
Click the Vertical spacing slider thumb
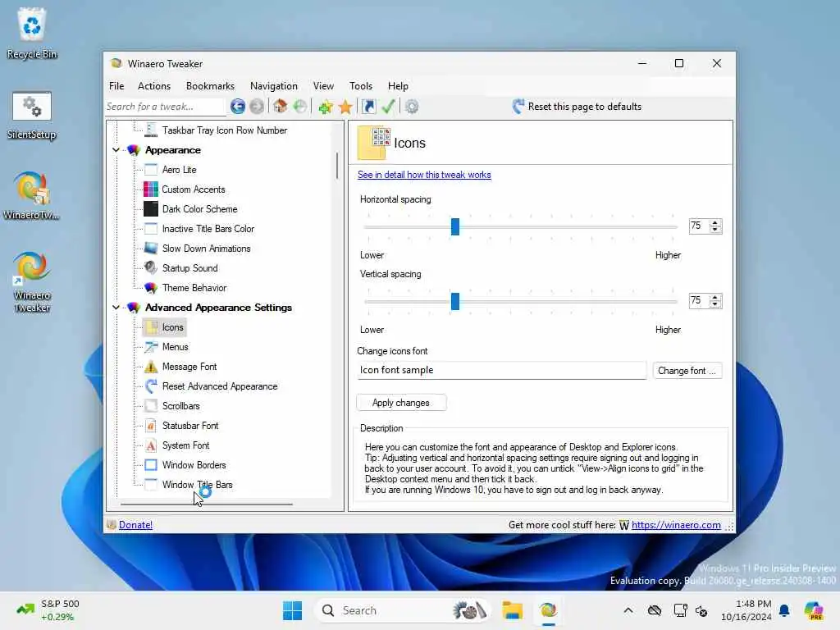tap(454, 301)
